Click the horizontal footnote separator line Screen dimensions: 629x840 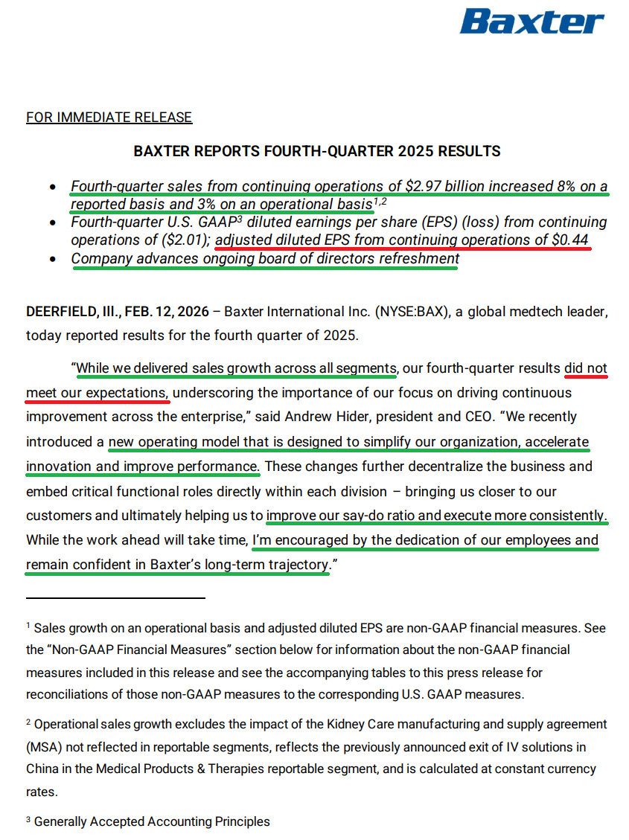pyautogui.click(x=115, y=597)
